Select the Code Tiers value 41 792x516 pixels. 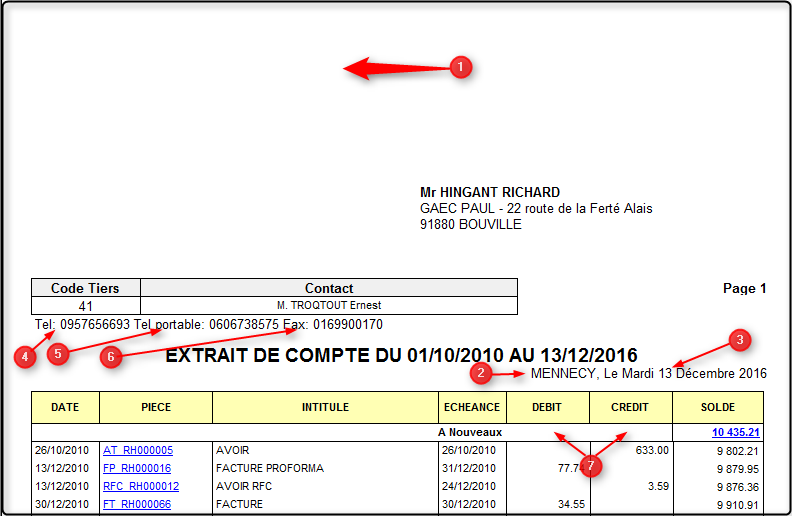86,305
